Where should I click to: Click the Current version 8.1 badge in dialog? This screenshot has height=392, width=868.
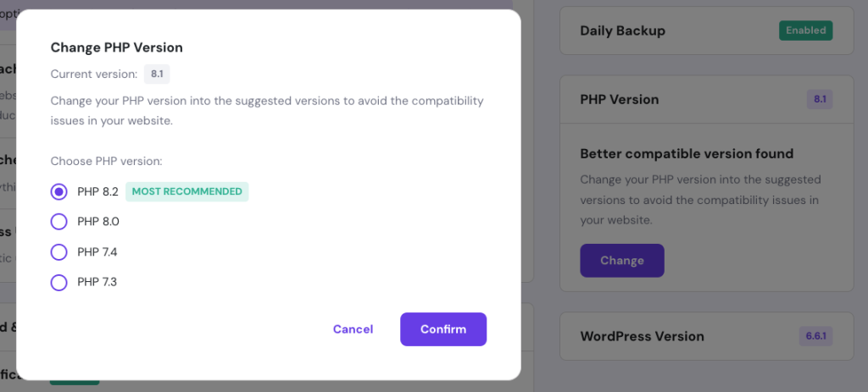click(157, 75)
